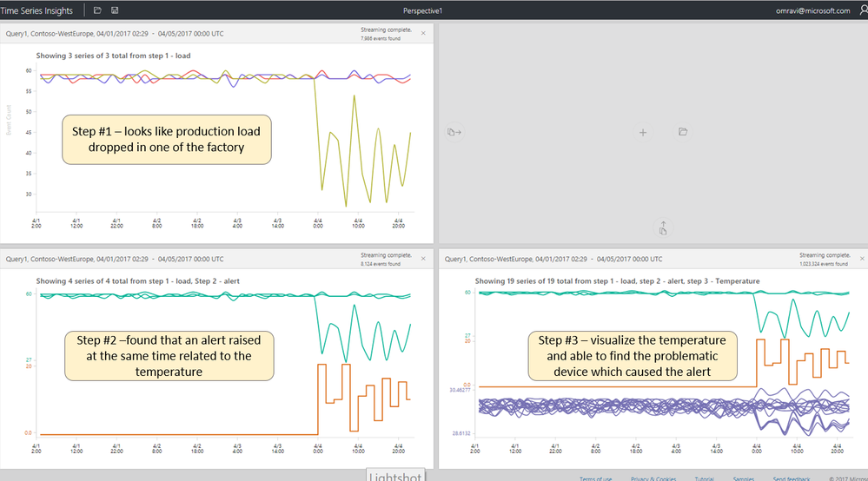Click the '7,986 events found' status
This screenshot has height=481, width=868.
[381, 39]
